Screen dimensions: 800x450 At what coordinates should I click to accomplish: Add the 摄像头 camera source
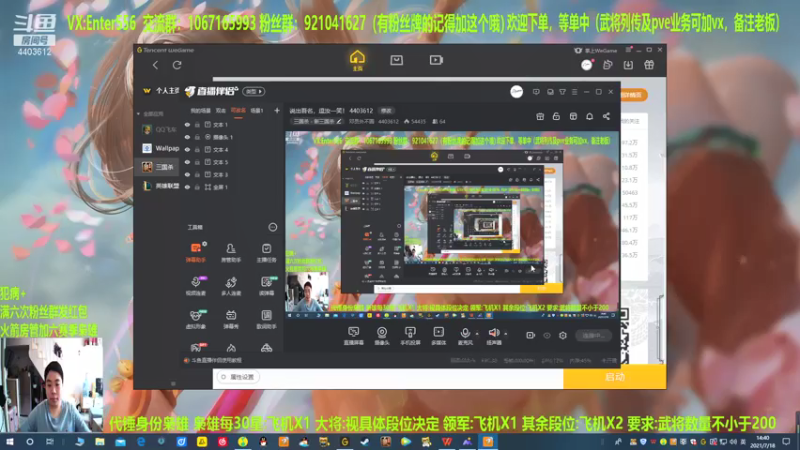(x=382, y=336)
